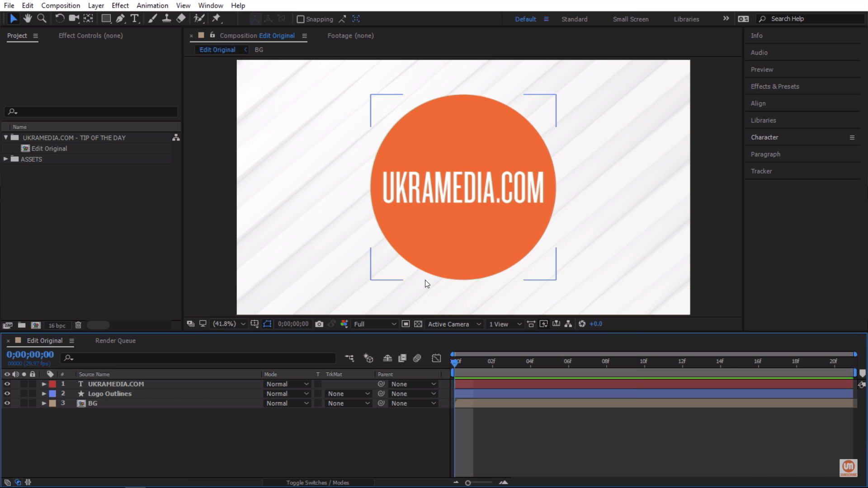Click the motion blur enable icon
This screenshot has width=868, height=488.
[x=417, y=358]
